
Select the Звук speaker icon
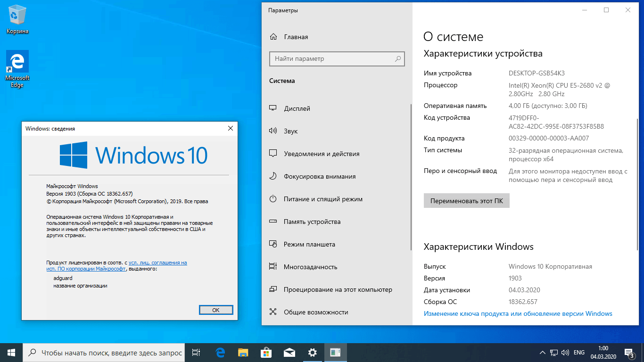click(x=272, y=131)
